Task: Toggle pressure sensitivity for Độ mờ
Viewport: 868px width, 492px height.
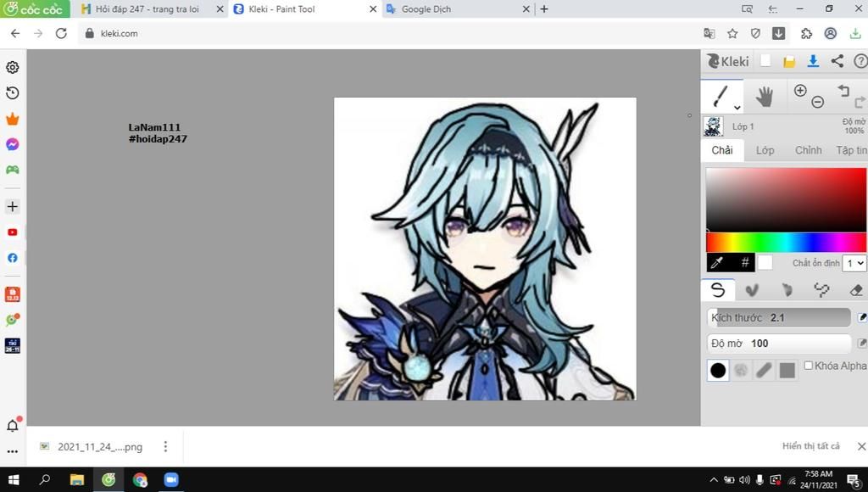Action: coord(862,343)
